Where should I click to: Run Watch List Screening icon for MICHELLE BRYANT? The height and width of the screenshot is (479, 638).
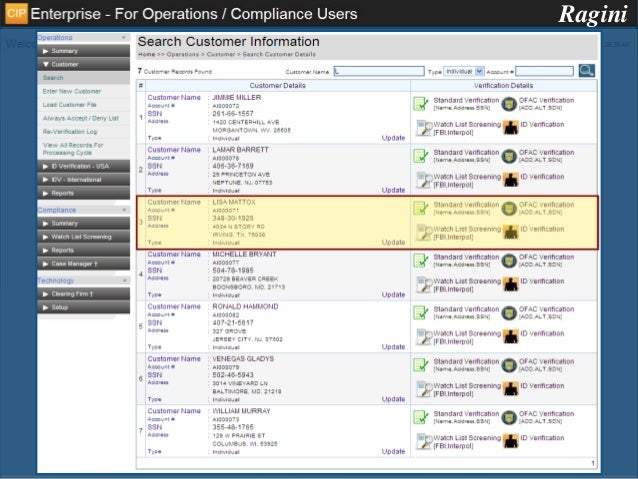click(424, 285)
